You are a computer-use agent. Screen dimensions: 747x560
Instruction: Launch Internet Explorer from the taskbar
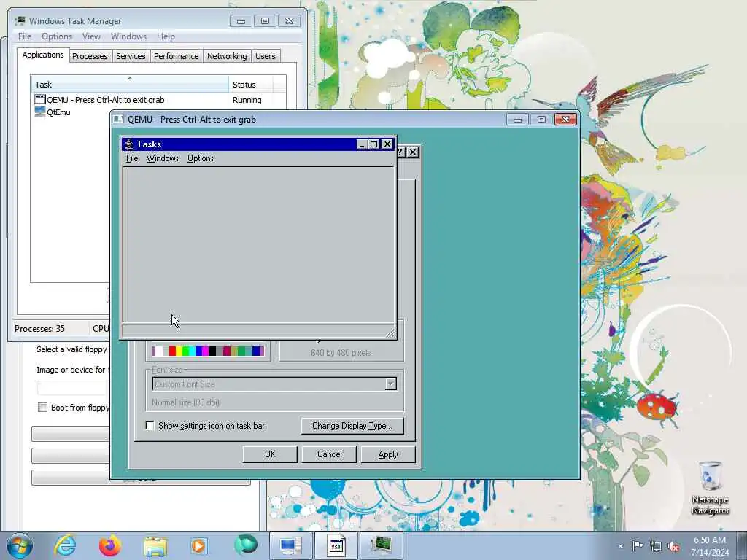tap(65, 545)
